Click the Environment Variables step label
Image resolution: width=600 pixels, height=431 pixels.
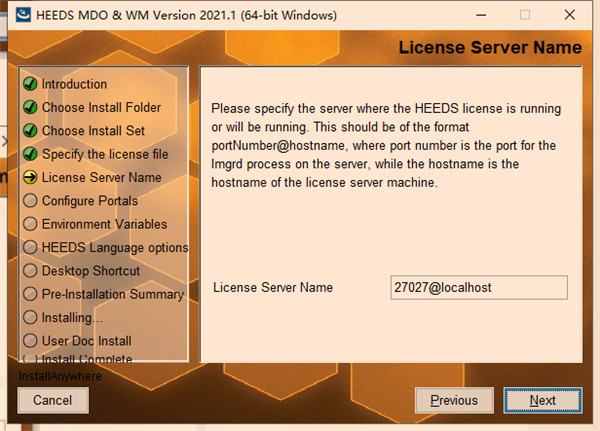point(104,224)
